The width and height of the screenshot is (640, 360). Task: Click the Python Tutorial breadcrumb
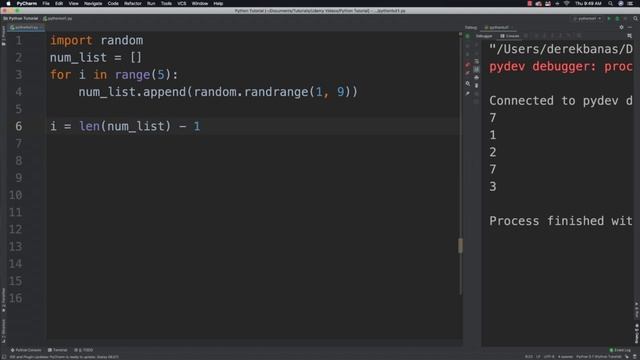(x=21, y=18)
